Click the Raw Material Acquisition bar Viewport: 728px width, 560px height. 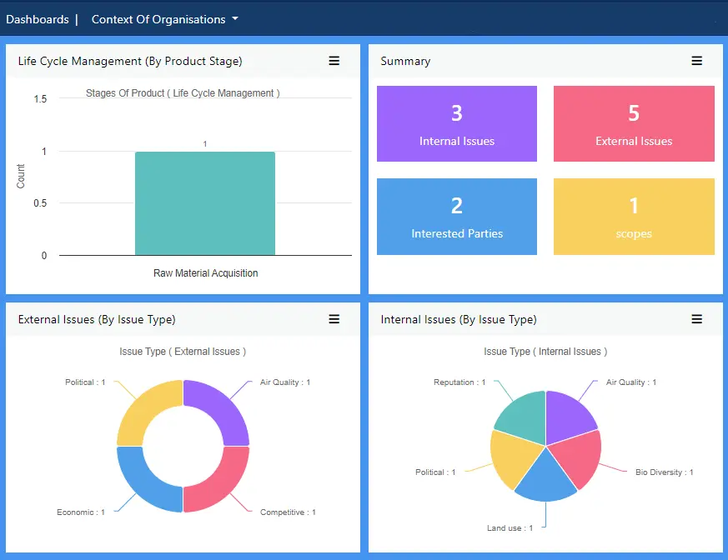[x=205, y=203]
